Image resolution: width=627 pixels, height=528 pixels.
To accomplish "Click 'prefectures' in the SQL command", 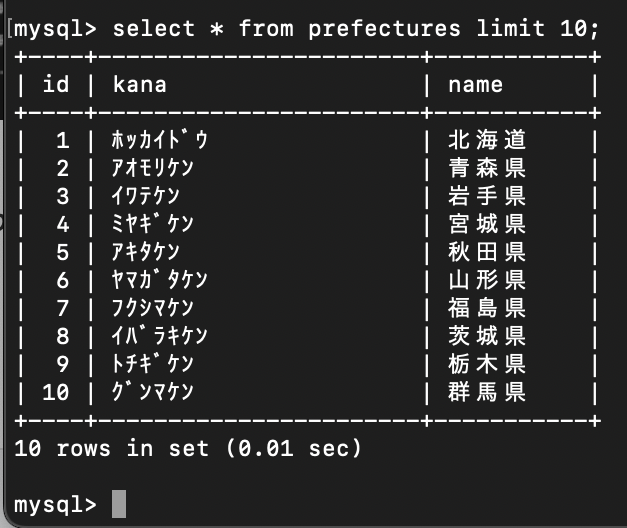I will (384, 29).
